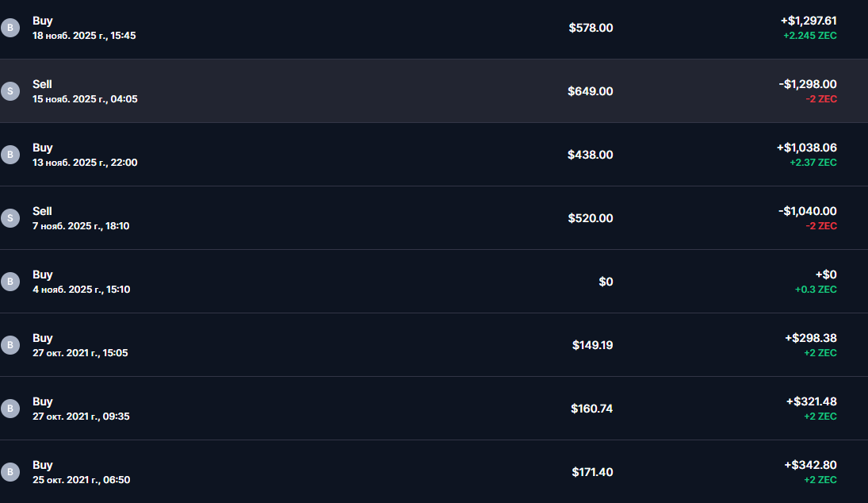Click the $578.00 price value
Image resolution: width=868 pixels, height=503 pixels.
(591, 28)
